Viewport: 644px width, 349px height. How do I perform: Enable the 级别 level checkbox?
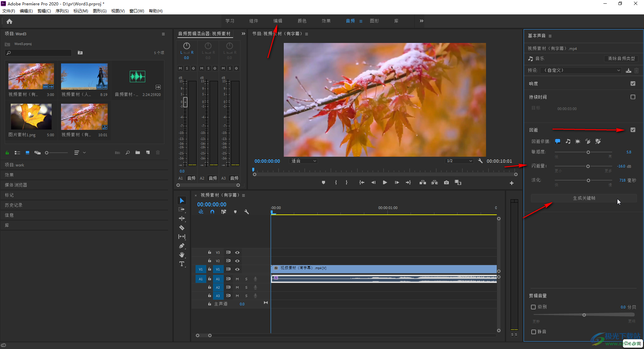click(x=533, y=307)
